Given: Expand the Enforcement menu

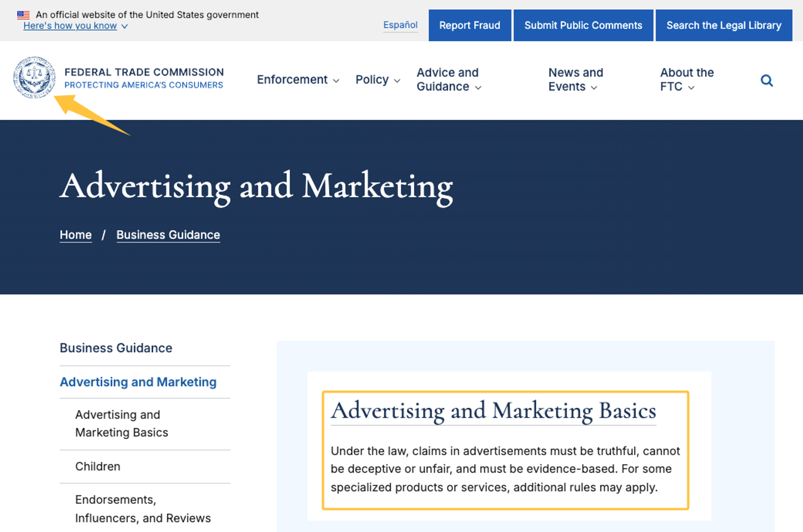Looking at the screenshot, I should [x=298, y=79].
